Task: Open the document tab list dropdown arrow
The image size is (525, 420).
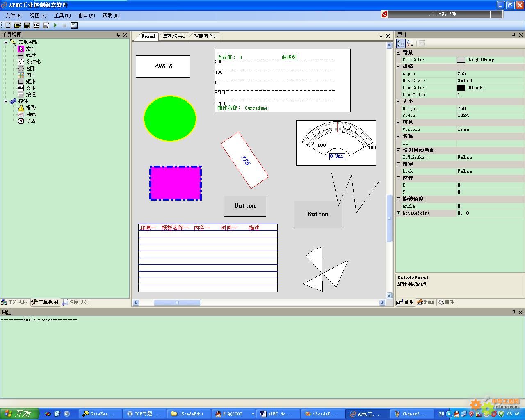Action: 381,36
